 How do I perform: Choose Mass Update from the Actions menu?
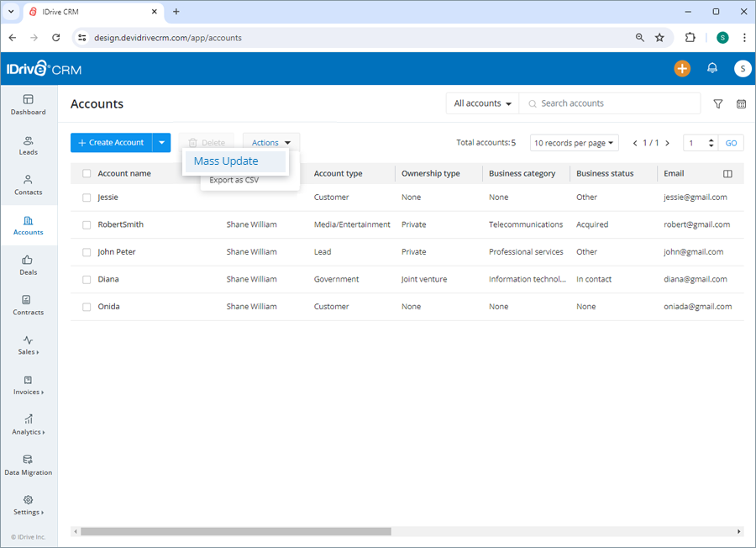(225, 161)
